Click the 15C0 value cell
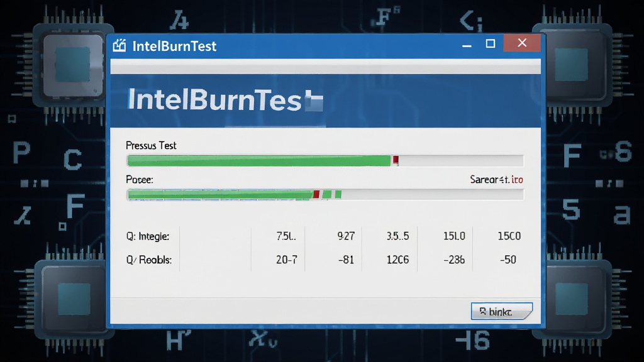This screenshot has height=362, width=644. tap(509, 236)
